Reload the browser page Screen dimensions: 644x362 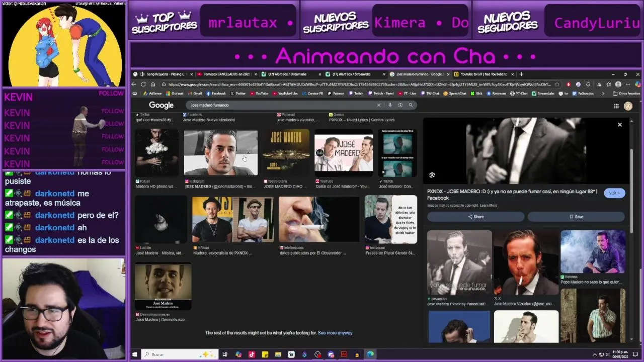click(x=143, y=84)
